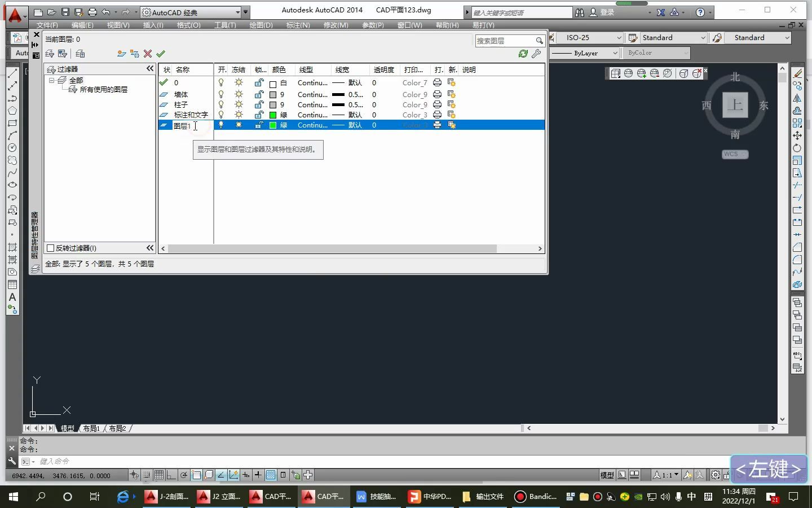Click in the 搜索图层 search field
Screen dimensions: 812x508
click(505, 41)
